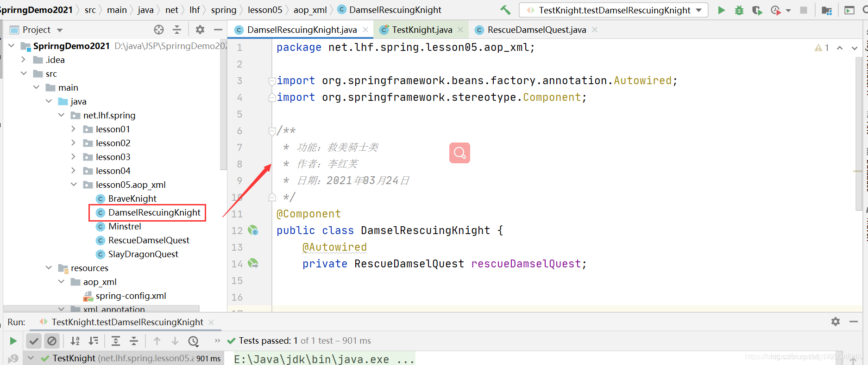868x365 pixels.
Task: Close the DamselRescuingKnight.java tab
Action: pyautogui.click(x=365, y=30)
